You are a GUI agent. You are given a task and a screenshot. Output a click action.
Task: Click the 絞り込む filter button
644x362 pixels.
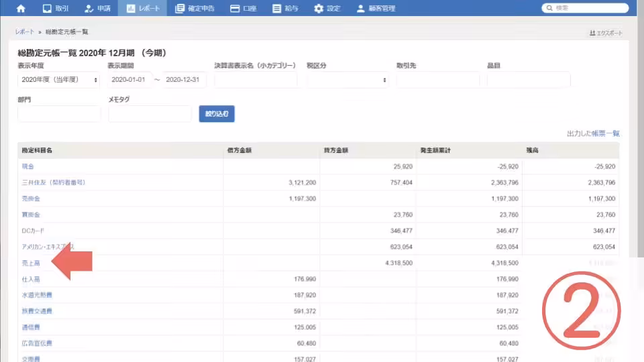(216, 114)
